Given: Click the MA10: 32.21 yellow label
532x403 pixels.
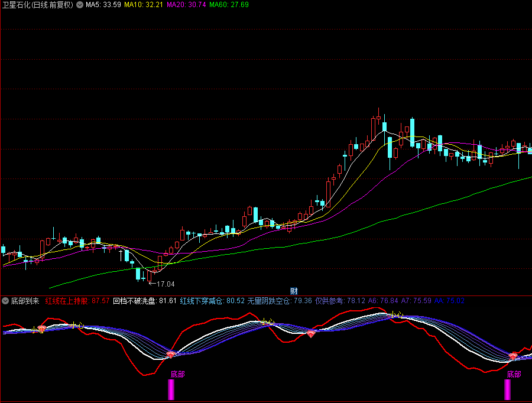Looking at the screenshot, I should pyautogui.click(x=144, y=5).
